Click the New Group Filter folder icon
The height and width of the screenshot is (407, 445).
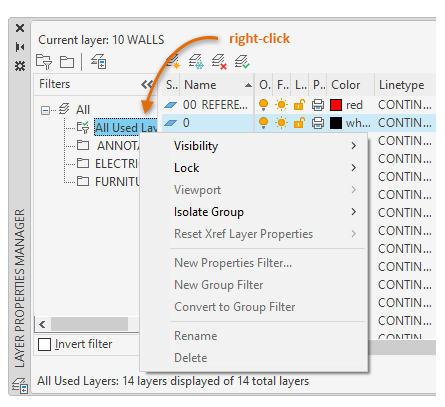pos(67,62)
